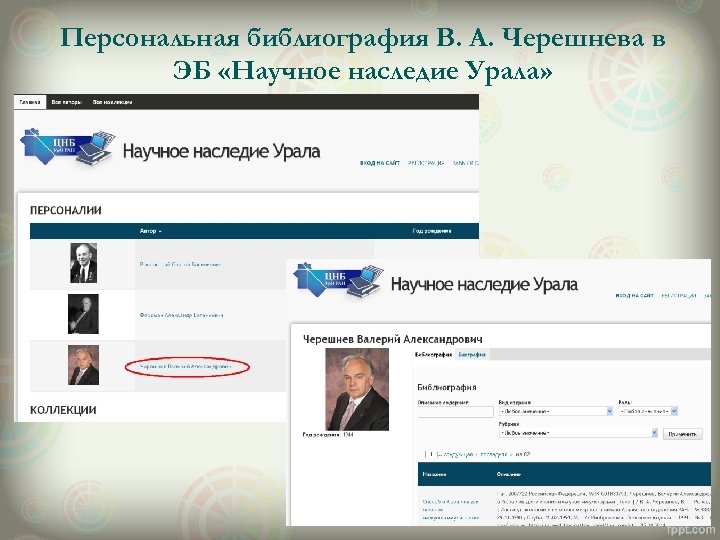The height and width of the screenshot is (540, 720).
Task: Open the Все коллекции menu item
Action: (112, 102)
